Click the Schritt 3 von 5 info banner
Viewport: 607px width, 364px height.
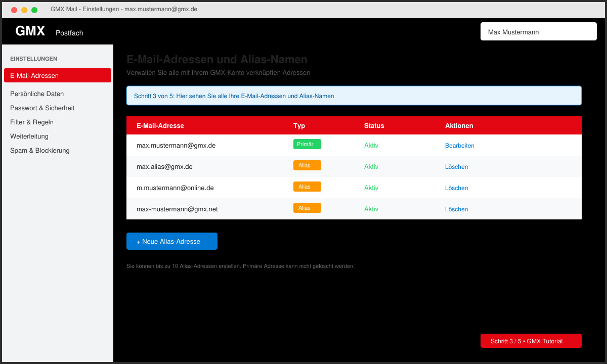tap(354, 96)
